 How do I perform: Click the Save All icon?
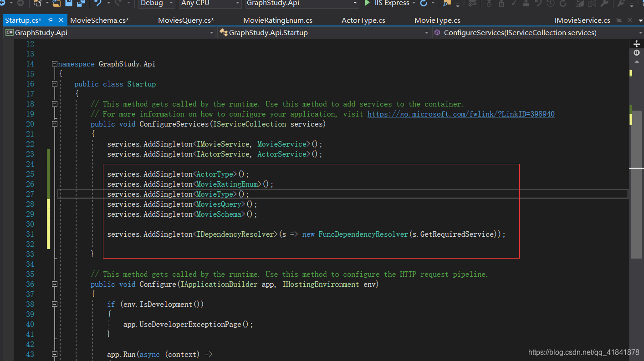81,3
